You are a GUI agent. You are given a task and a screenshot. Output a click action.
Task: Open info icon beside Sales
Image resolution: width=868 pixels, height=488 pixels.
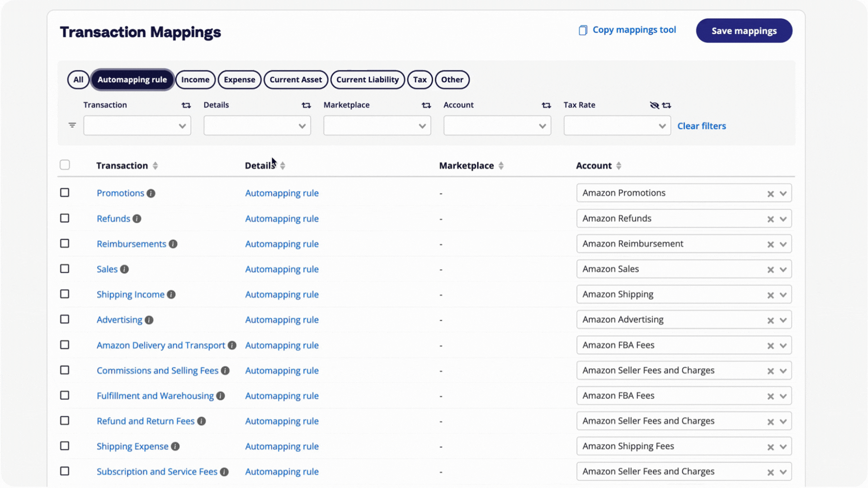tap(124, 269)
